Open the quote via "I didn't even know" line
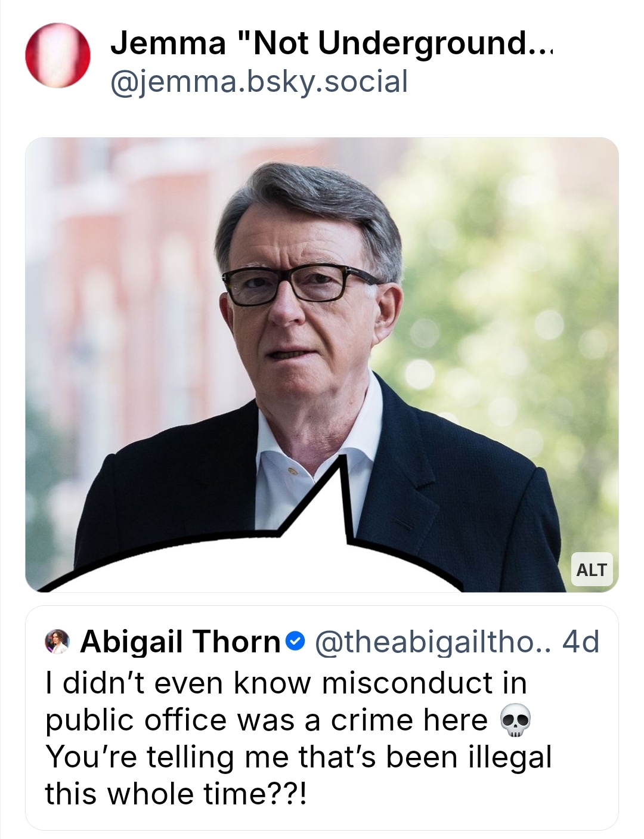The width and height of the screenshot is (644, 839). [286, 683]
